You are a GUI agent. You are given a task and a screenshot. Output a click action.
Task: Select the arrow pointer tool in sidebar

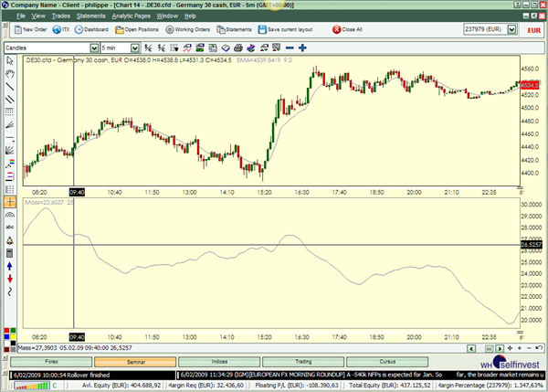tap(10, 61)
